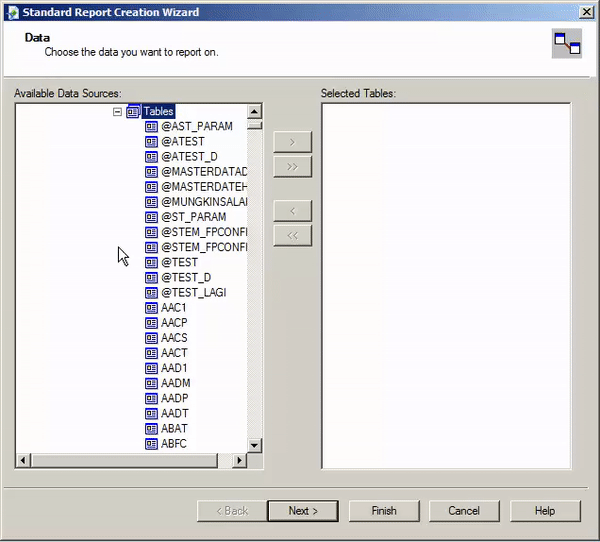Click the wizard title bar icon
Image resolution: width=600 pixels, height=542 pixels.
[12, 12]
